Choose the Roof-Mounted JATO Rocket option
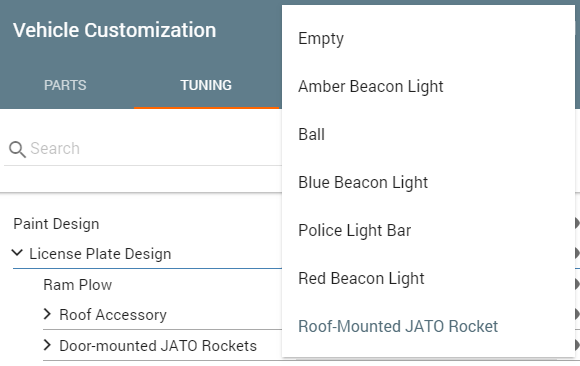 (428, 326)
